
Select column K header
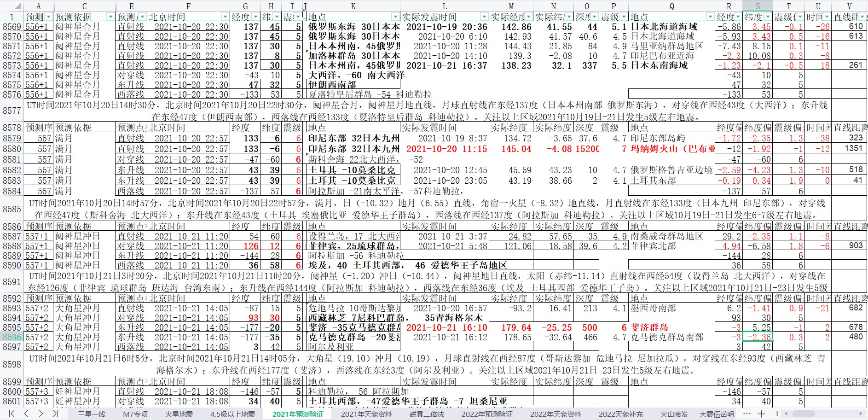coord(353,6)
